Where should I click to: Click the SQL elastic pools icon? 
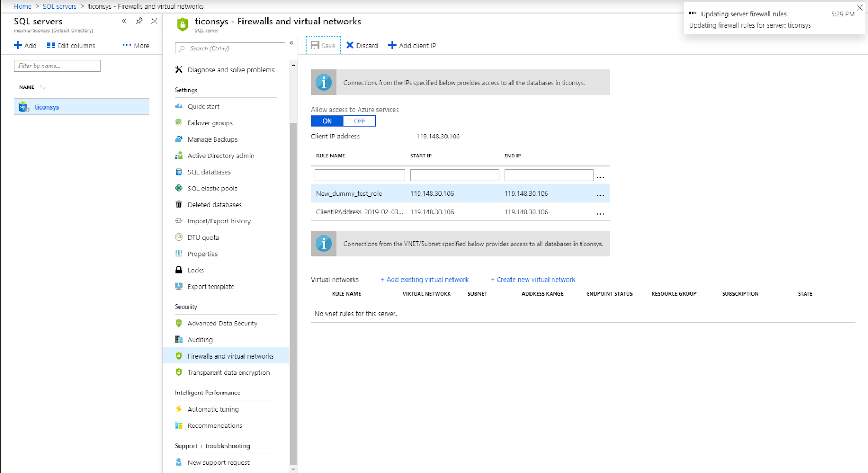click(x=178, y=188)
